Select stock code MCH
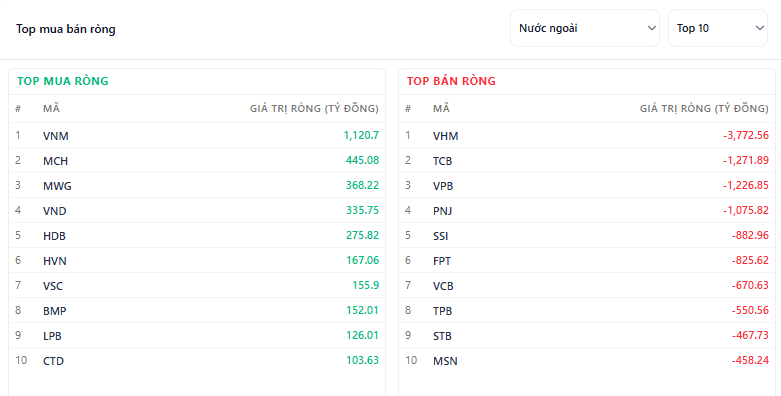The height and width of the screenshot is (396, 781). pos(55,161)
